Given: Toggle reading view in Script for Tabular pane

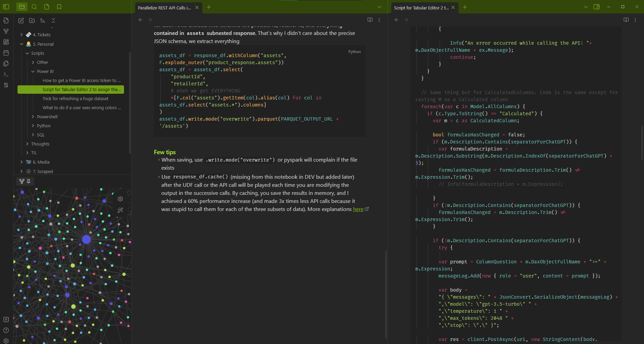Looking at the screenshot, I should tap(626, 20).
